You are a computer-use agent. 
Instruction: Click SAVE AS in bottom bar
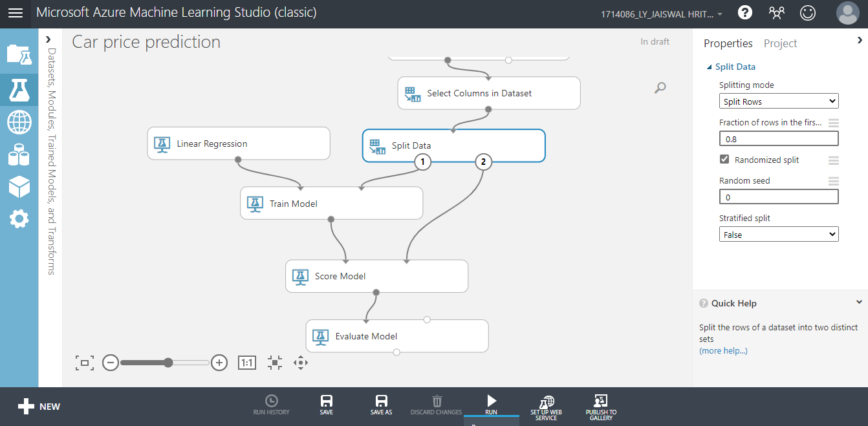[382, 406]
